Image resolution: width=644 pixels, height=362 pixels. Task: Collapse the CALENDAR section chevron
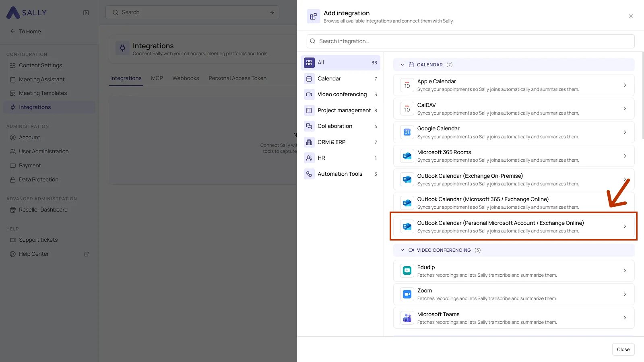click(x=402, y=65)
